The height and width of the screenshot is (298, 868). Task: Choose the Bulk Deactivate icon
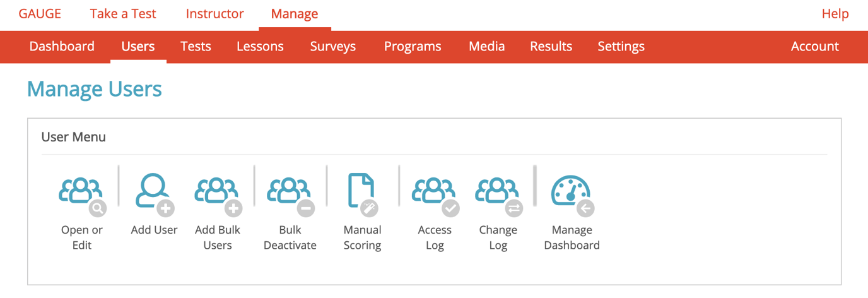click(290, 195)
